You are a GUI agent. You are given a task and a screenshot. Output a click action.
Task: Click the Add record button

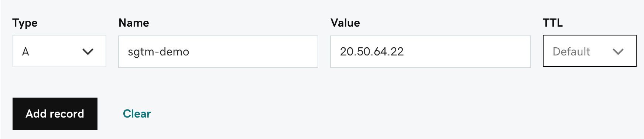pos(55,114)
